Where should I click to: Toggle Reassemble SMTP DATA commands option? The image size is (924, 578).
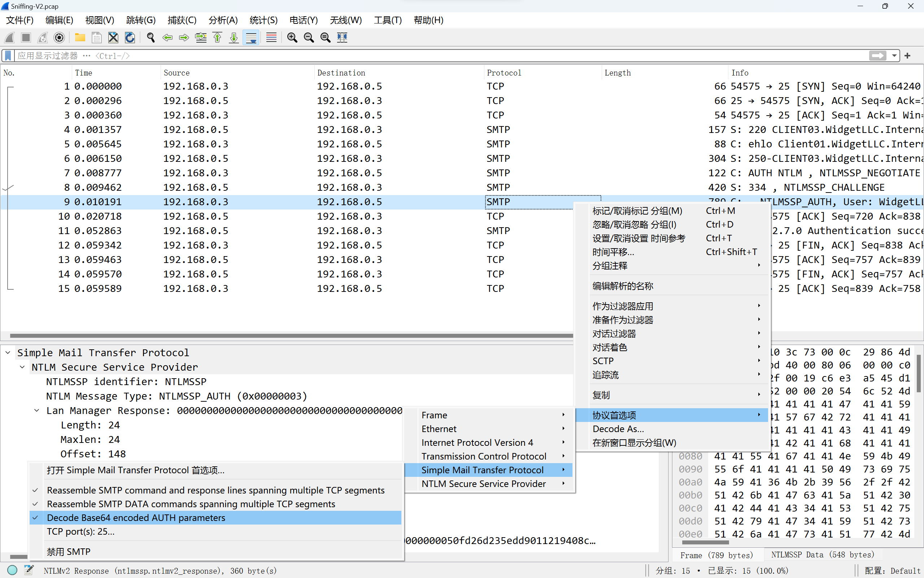tap(216, 504)
